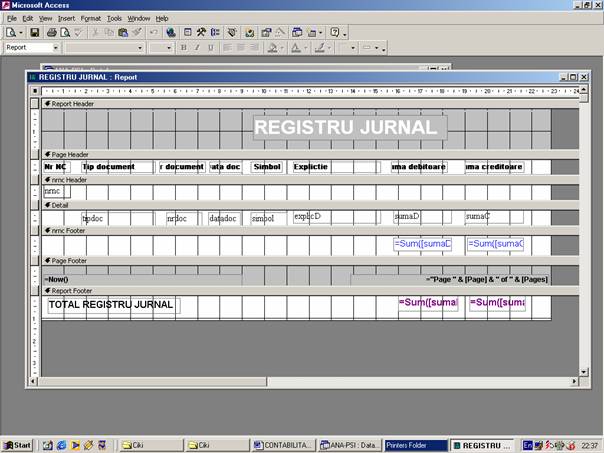Click the horizontal scrollbar thumb of report window
The width and height of the screenshot is (604, 453).
tap(153, 381)
